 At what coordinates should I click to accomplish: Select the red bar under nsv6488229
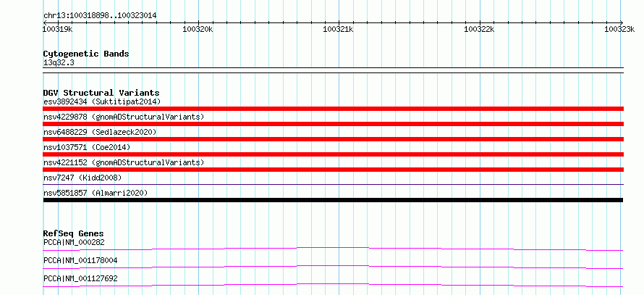point(333,139)
